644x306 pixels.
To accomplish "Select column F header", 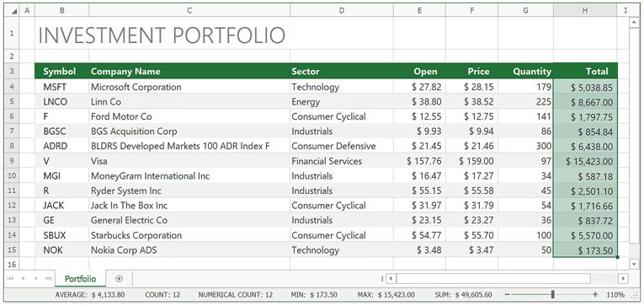I will tap(471, 11).
